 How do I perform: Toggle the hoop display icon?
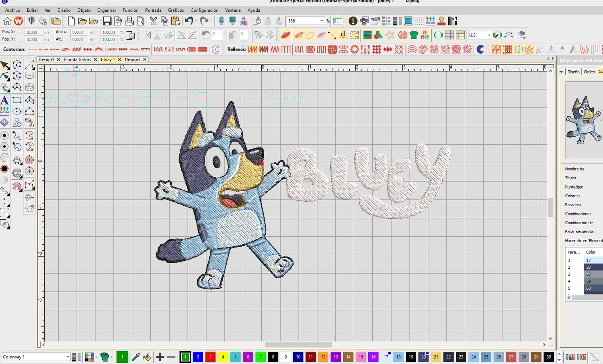tap(438, 35)
